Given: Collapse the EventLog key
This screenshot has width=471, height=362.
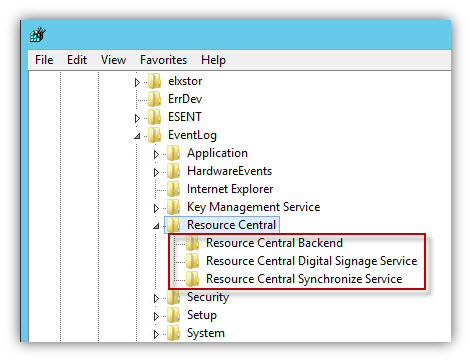Looking at the screenshot, I should 137,136.
